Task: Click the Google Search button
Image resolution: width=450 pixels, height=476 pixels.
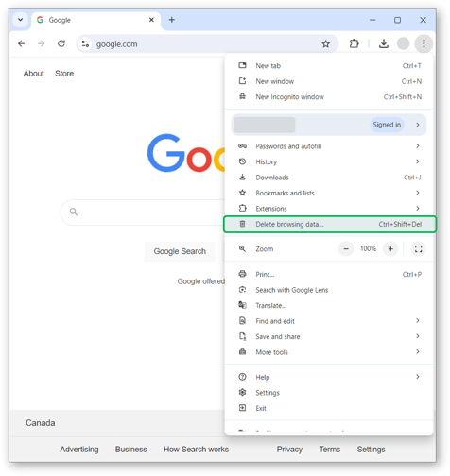Action: click(180, 251)
